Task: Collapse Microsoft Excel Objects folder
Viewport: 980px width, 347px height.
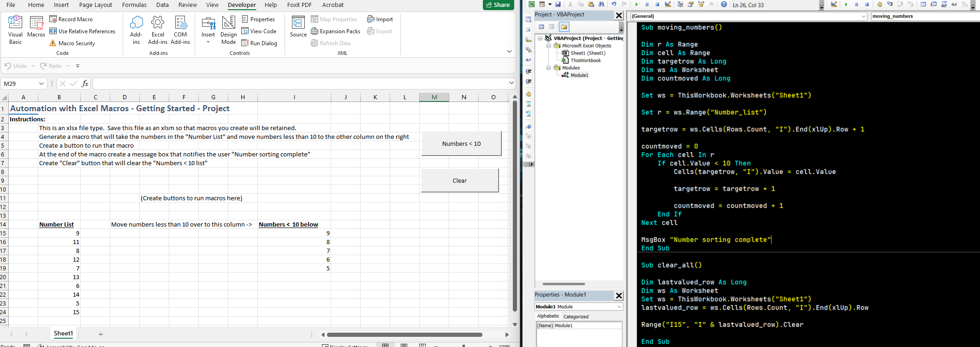Action: (549, 46)
